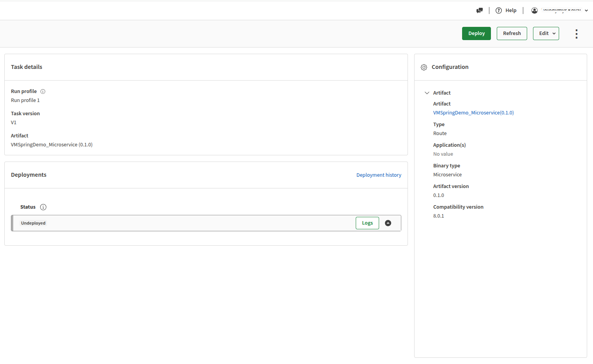Click the Deploy button
This screenshot has width=593, height=364.
click(477, 33)
